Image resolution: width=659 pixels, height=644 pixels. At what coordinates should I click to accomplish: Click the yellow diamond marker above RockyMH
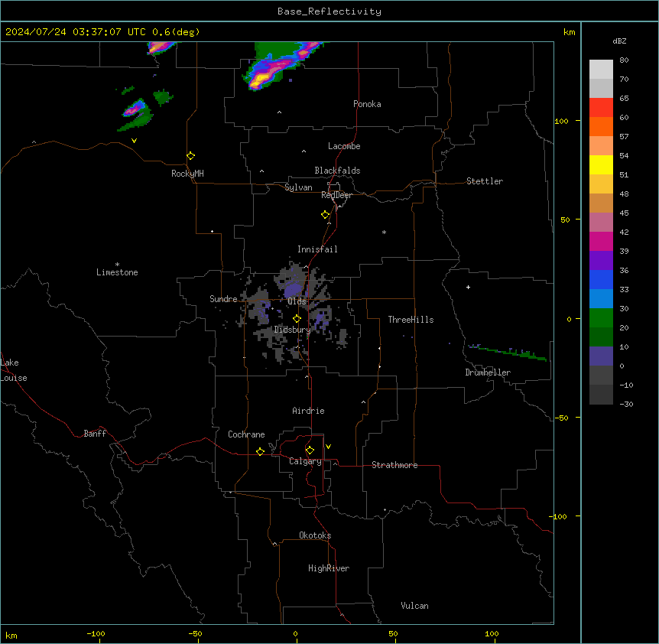click(x=190, y=155)
